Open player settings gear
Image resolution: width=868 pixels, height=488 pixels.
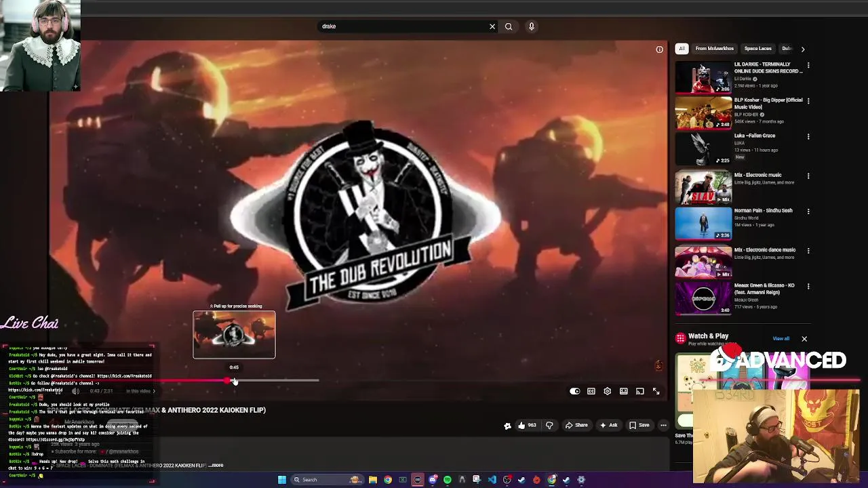(608, 391)
